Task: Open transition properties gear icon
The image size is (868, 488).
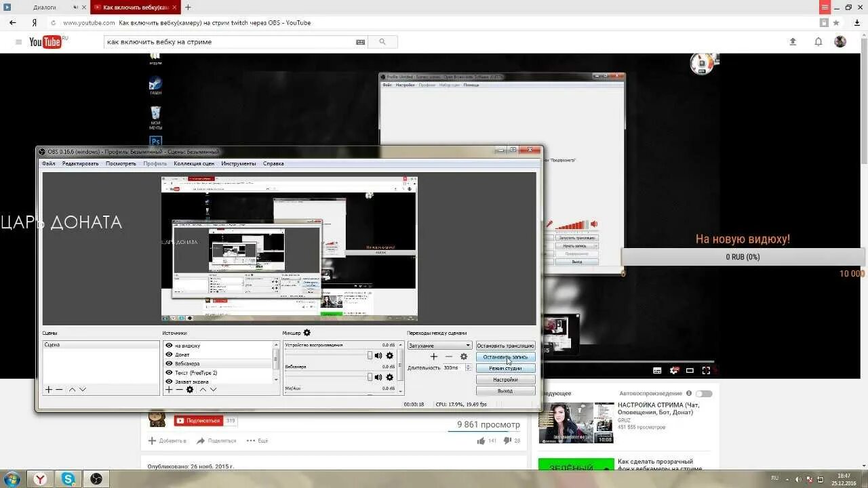Action: point(464,357)
